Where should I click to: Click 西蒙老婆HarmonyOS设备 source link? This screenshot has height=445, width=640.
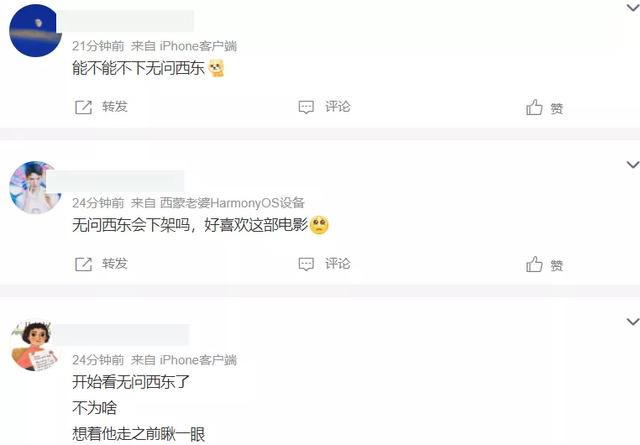pyautogui.click(x=232, y=203)
